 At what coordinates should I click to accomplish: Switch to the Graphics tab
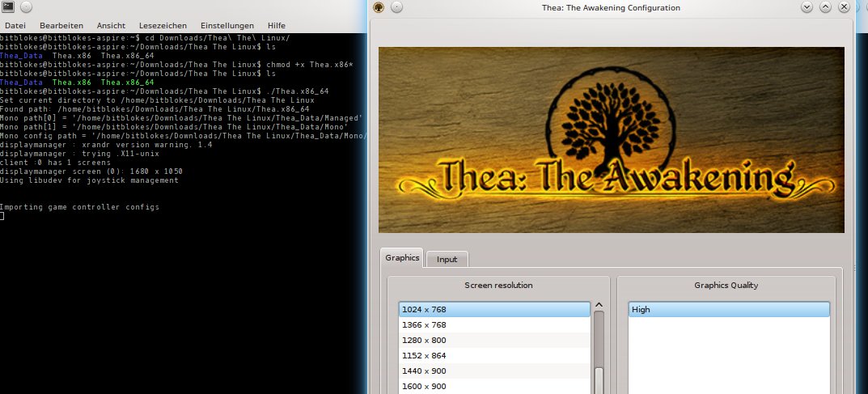point(402,258)
